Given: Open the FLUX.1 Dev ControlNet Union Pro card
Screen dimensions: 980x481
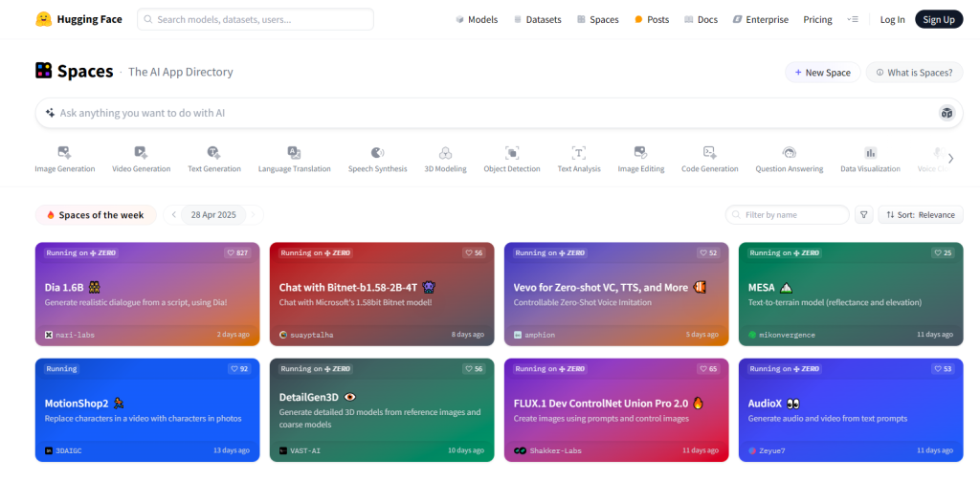Looking at the screenshot, I should coord(616,410).
